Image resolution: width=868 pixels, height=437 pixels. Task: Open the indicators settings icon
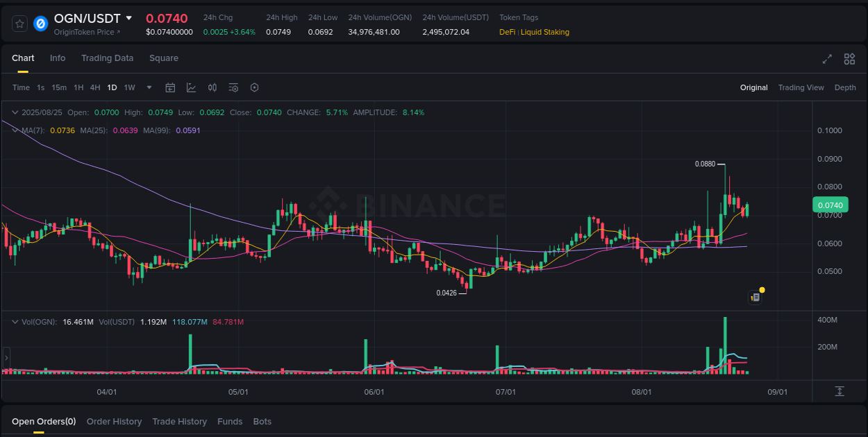233,87
